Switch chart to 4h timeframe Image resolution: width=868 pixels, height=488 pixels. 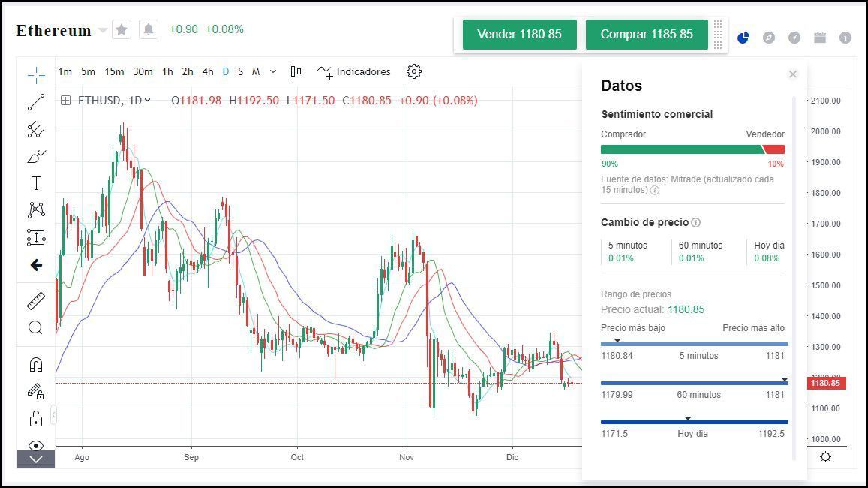pyautogui.click(x=208, y=71)
